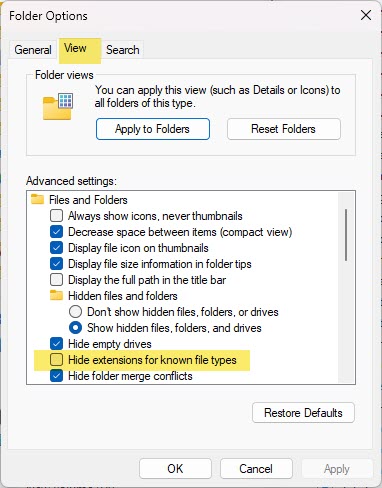
Task: Click the Hidden files and folders label
Action: [x=123, y=296]
